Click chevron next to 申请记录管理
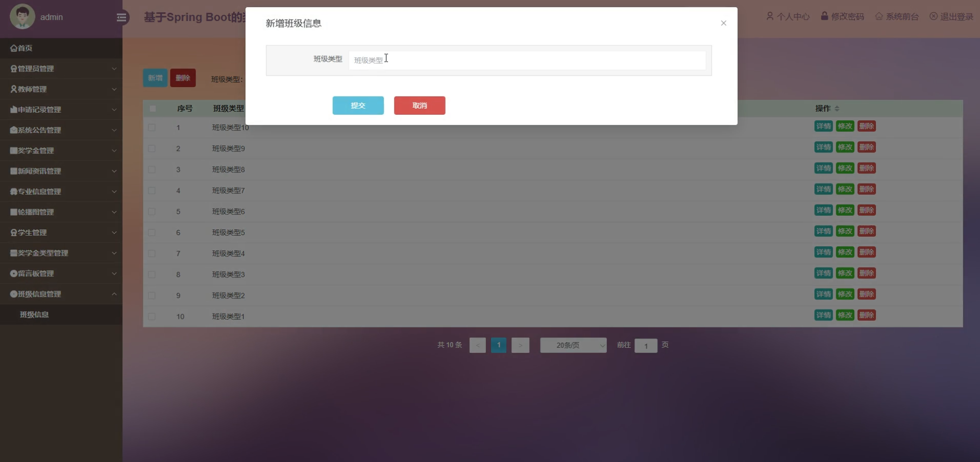980x462 pixels. pos(114,110)
